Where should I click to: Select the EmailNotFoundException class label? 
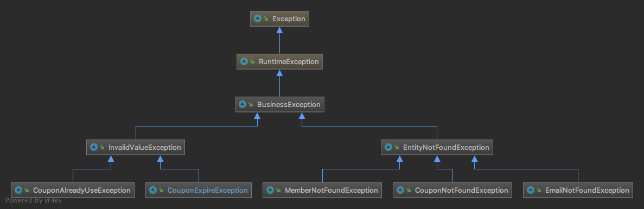[587, 190]
